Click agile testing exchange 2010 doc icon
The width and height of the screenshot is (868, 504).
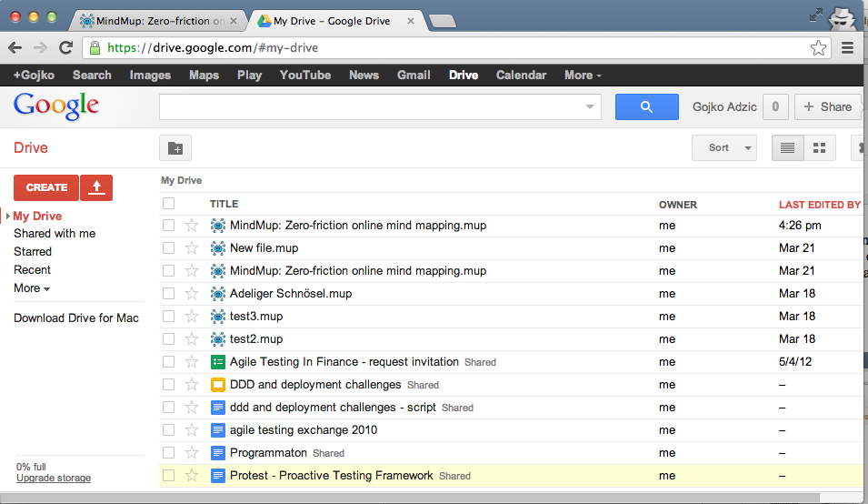[x=218, y=429]
